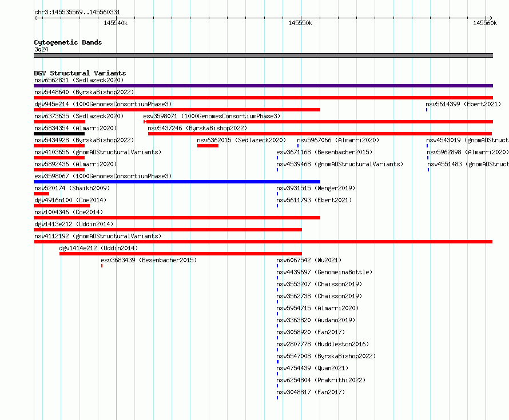Open esv3683439 (Besenbacher2015) label

pos(149,260)
